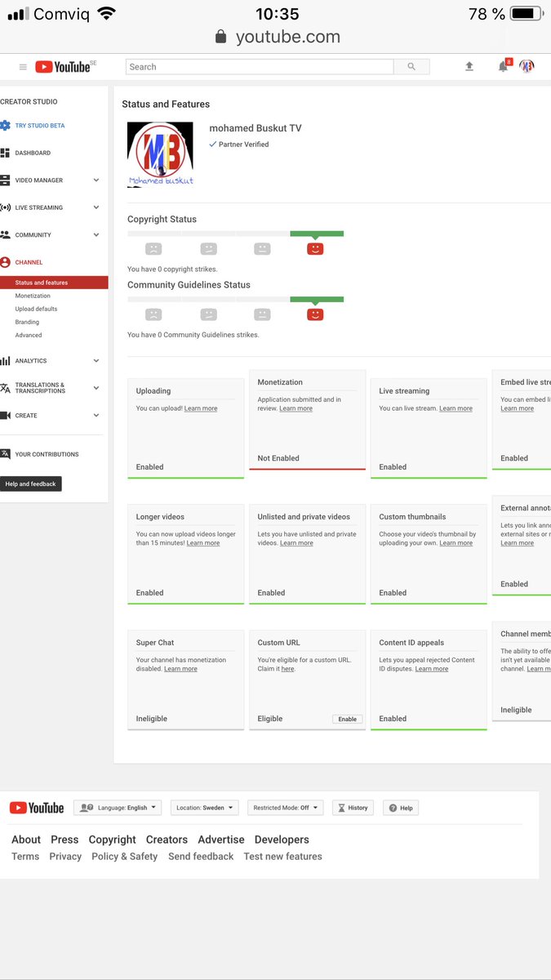Open the notifications bell
The height and width of the screenshot is (980, 551).
pos(504,66)
